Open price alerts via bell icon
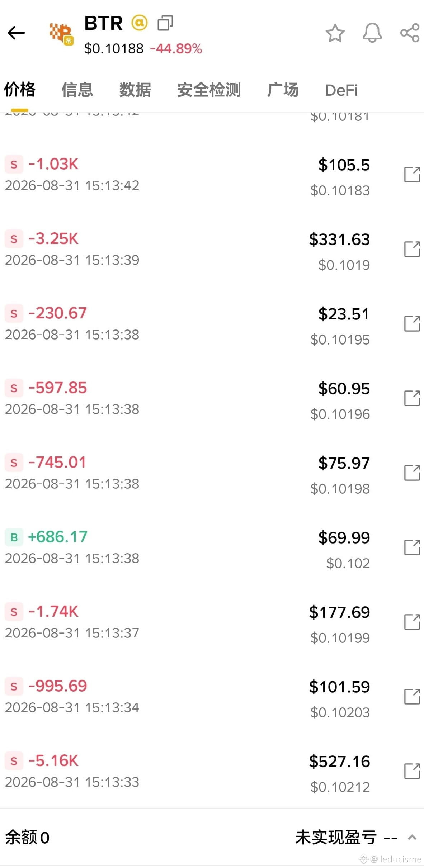 click(x=372, y=33)
